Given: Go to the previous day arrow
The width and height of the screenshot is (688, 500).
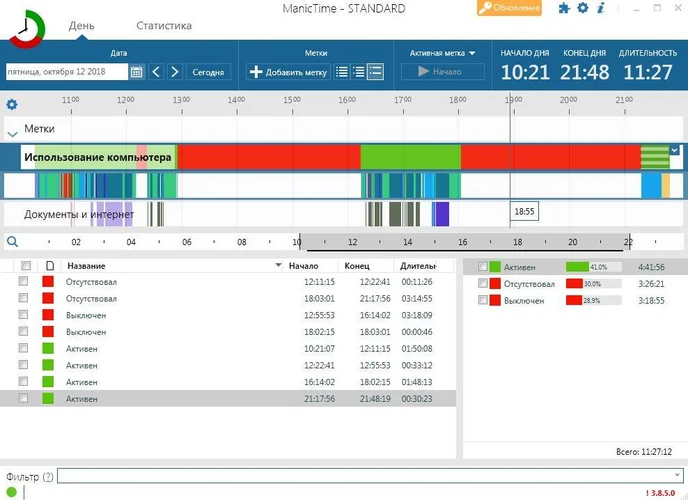Looking at the screenshot, I should point(156,71).
